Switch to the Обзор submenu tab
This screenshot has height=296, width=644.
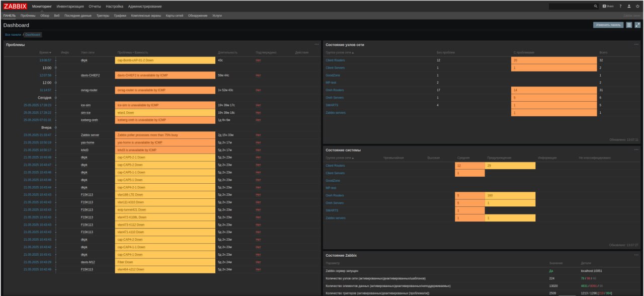(x=45, y=16)
